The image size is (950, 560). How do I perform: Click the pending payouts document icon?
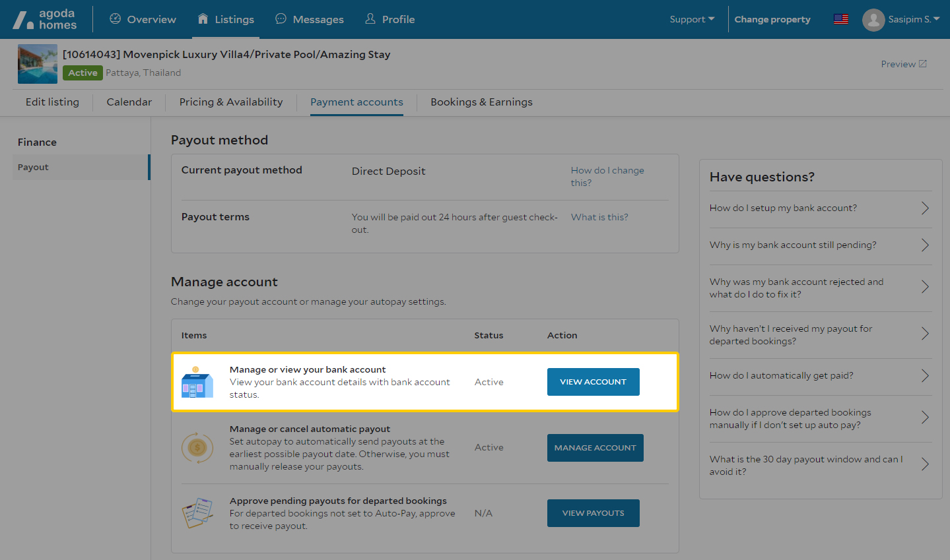tap(197, 513)
